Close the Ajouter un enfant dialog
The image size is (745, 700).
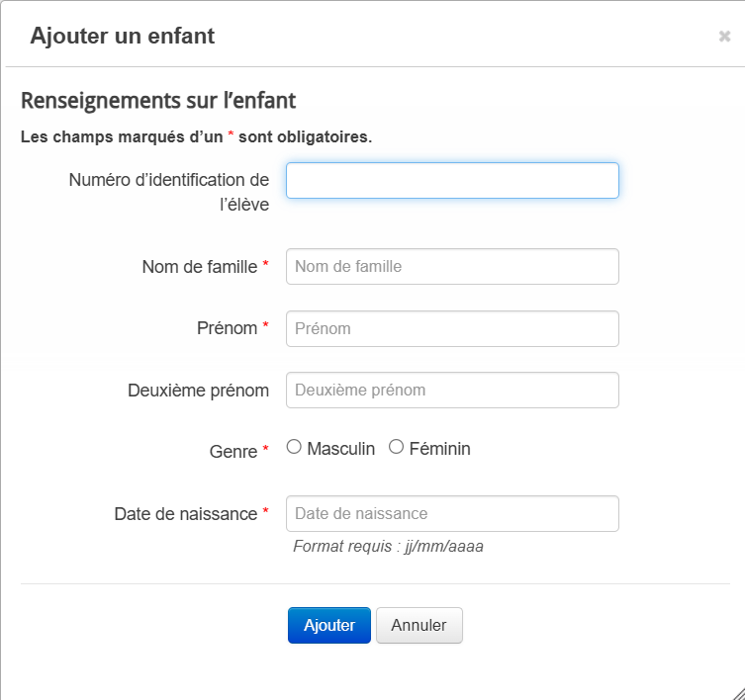point(724,37)
